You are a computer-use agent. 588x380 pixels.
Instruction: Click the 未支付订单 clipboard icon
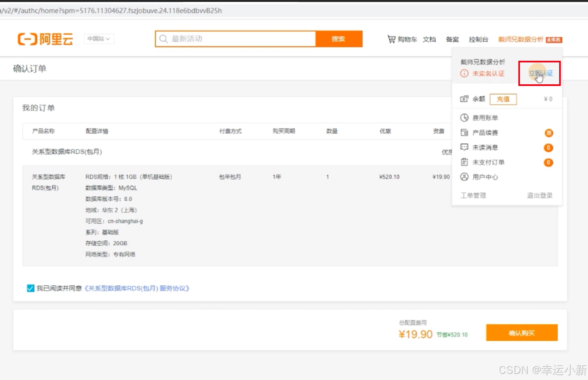click(464, 162)
